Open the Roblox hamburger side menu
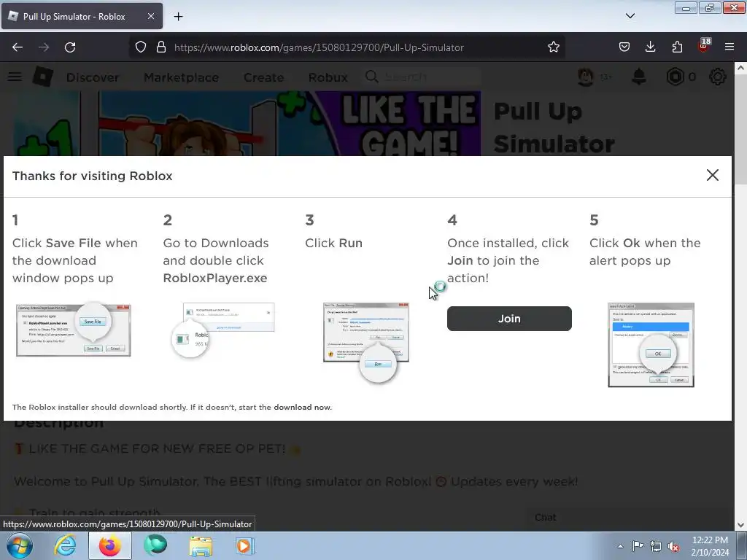The image size is (747, 560). tap(15, 76)
